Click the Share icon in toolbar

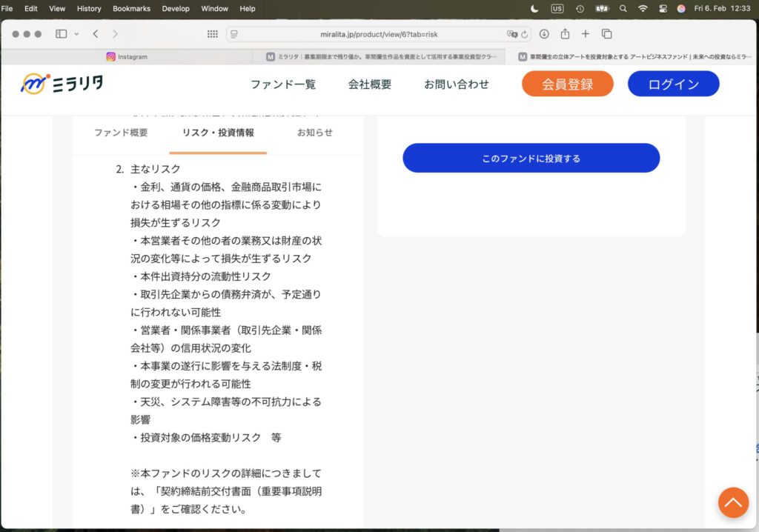565,34
